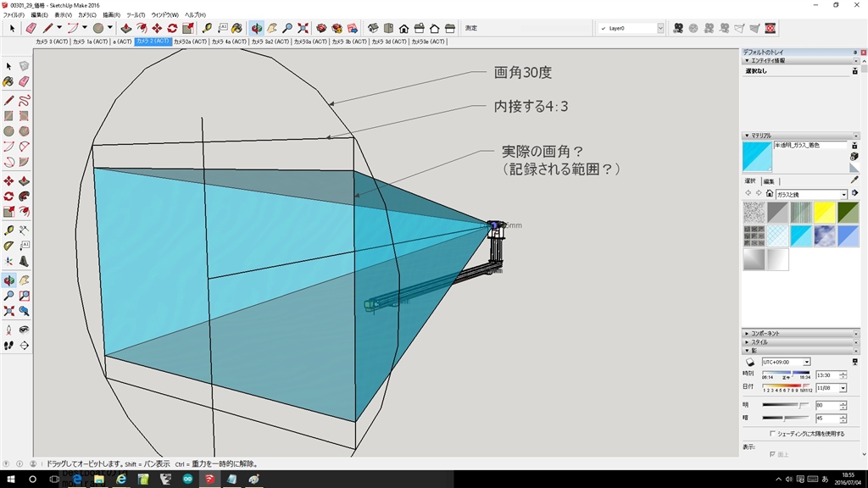Activate the Pan hand tool in top toolbar
The image size is (868, 488).
click(272, 28)
